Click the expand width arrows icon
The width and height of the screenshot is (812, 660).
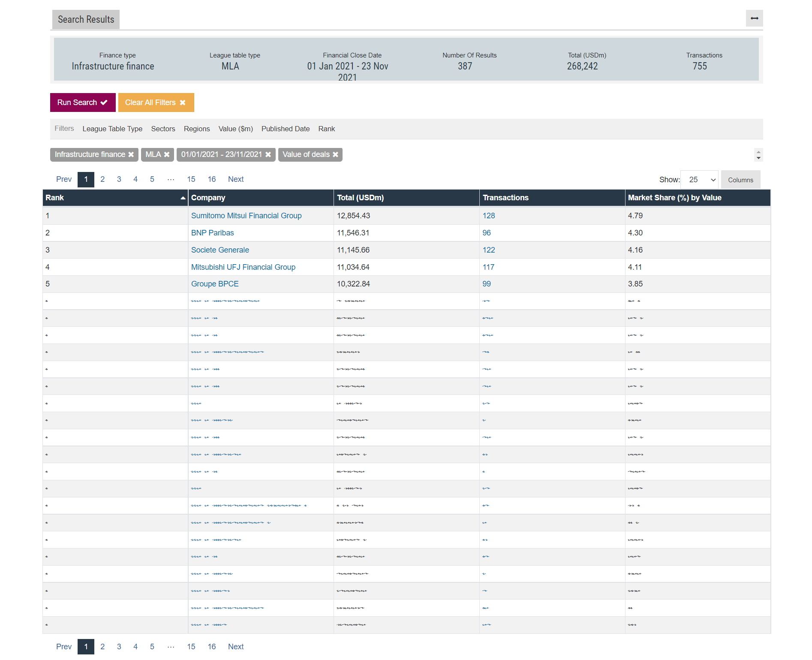(754, 18)
